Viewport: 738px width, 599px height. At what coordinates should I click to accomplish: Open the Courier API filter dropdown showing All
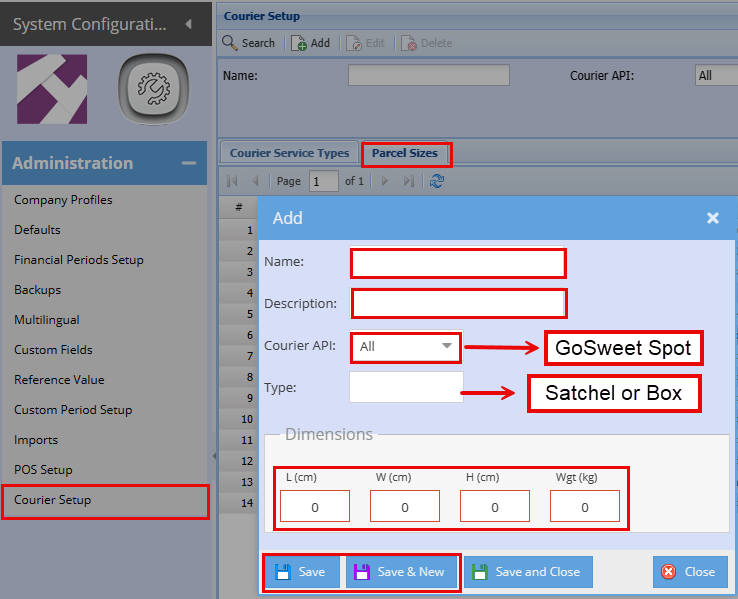(x=716, y=75)
